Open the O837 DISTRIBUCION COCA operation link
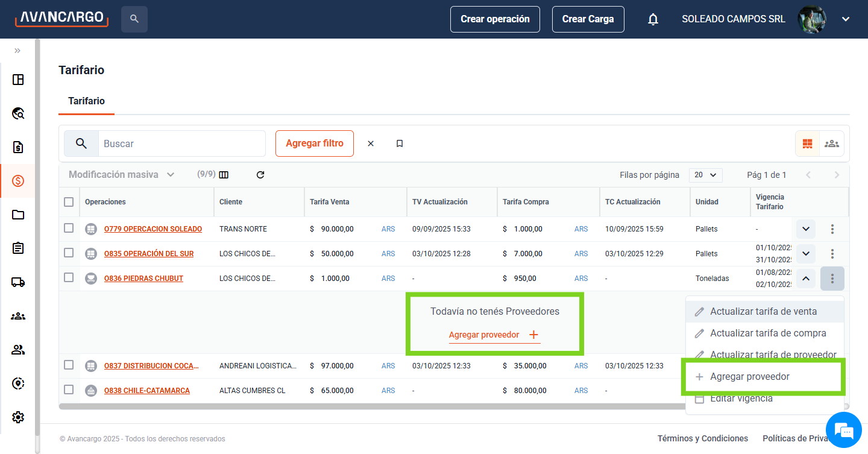The width and height of the screenshot is (868, 454). click(151, 366)
